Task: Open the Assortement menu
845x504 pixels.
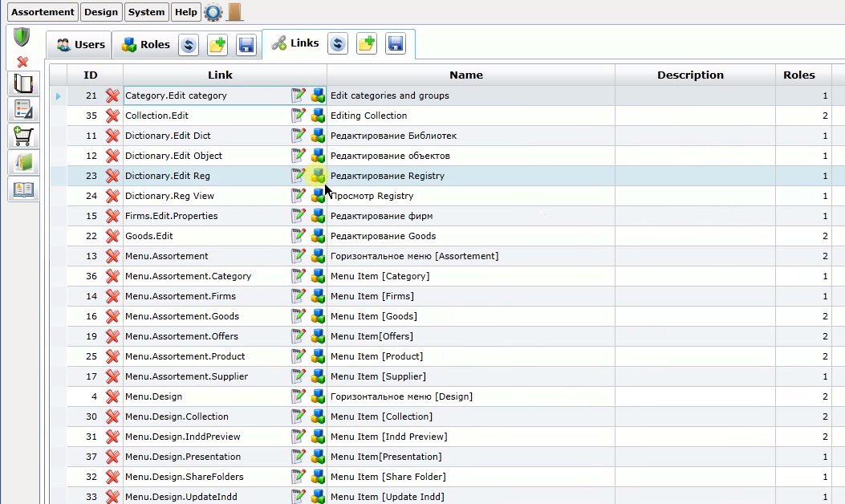Action: click(x=43, y=12)
